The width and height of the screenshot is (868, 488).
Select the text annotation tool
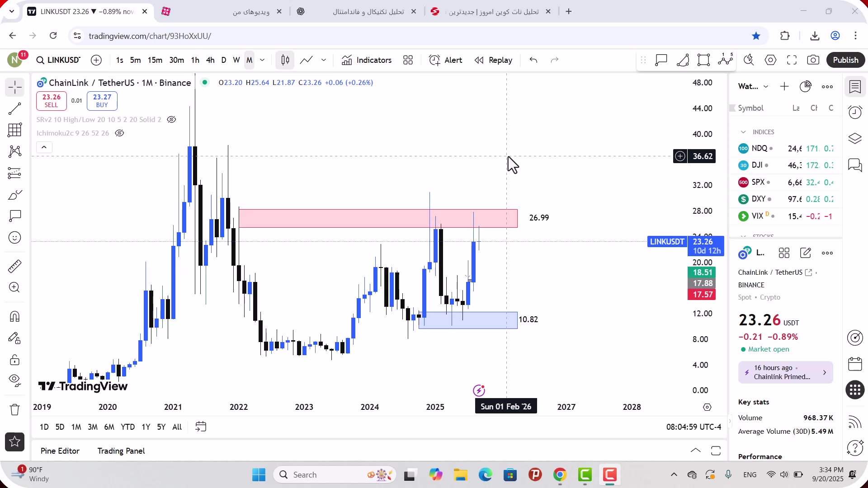(15, 216)
